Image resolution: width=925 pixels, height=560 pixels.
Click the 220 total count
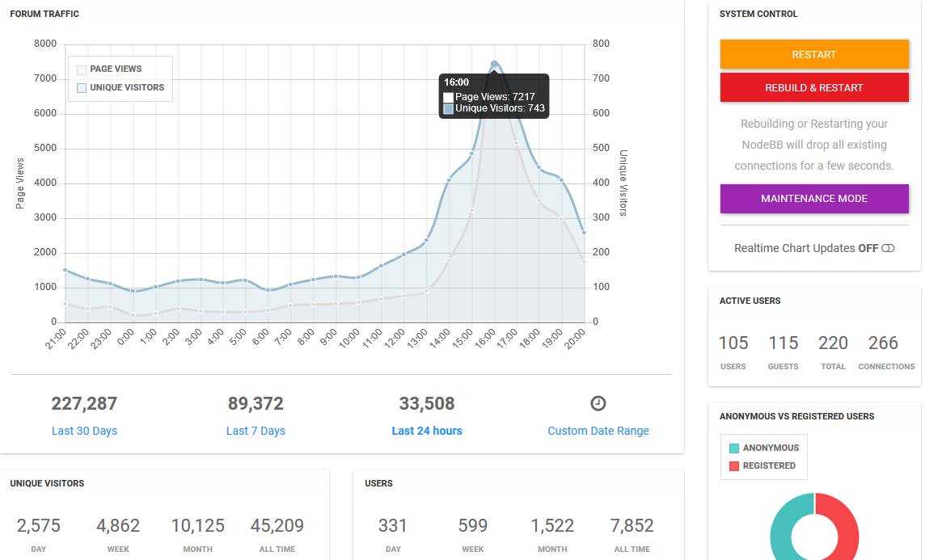(x=833, y=343)
